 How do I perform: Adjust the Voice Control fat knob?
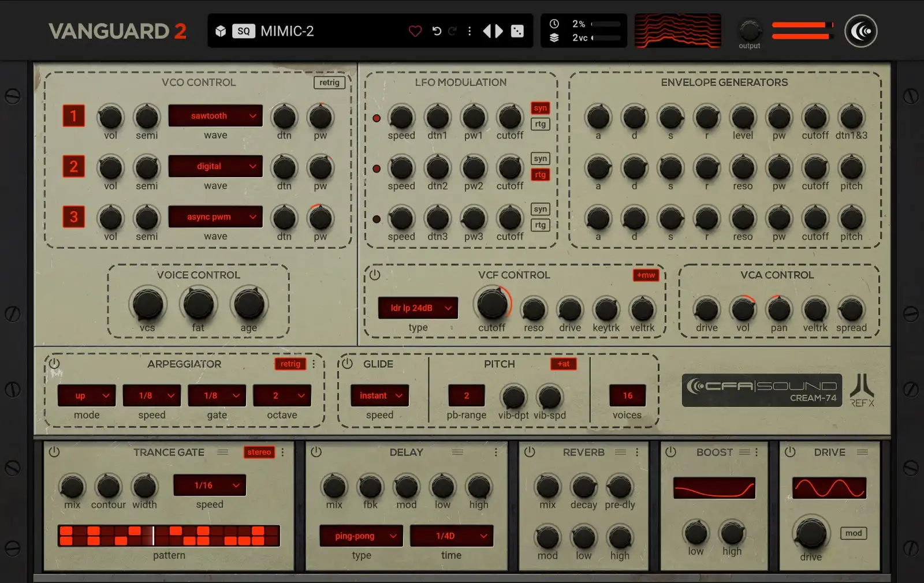pos(198,304)
